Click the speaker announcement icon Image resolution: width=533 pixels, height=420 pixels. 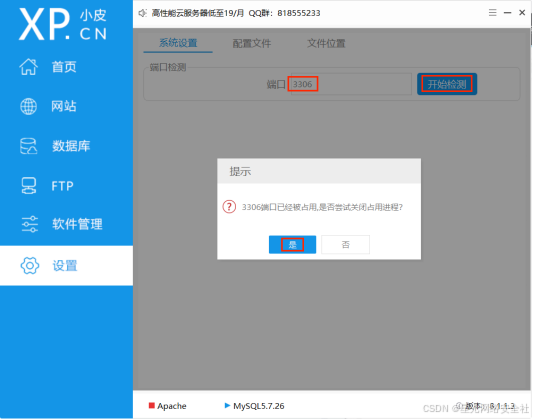coord(142,13)
